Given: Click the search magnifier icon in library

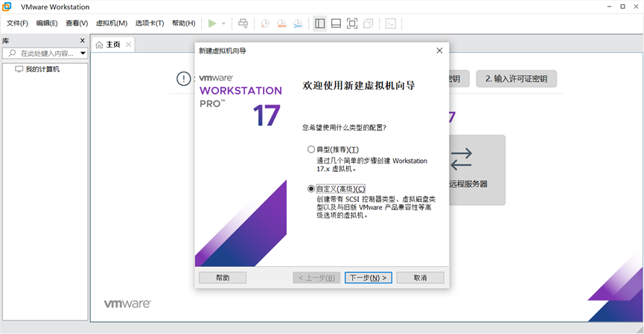Looking at the screenshot, I should click(13, 54).
